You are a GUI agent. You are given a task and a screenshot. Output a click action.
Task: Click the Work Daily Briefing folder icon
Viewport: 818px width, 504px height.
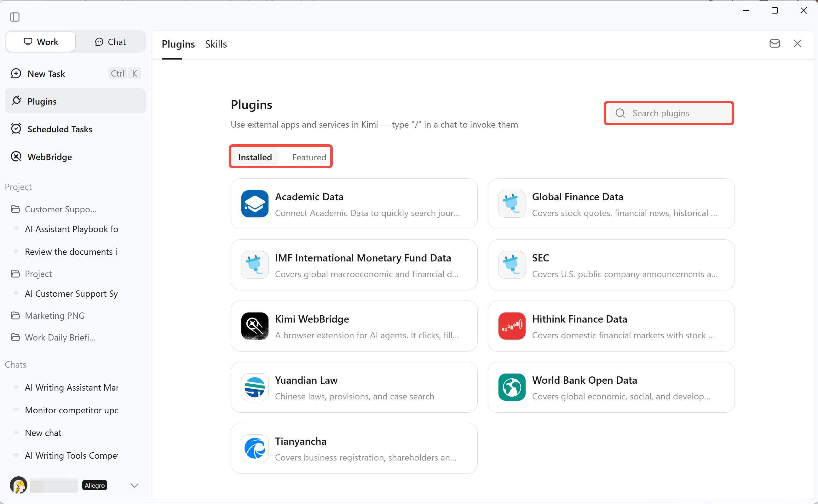point(15,338)
